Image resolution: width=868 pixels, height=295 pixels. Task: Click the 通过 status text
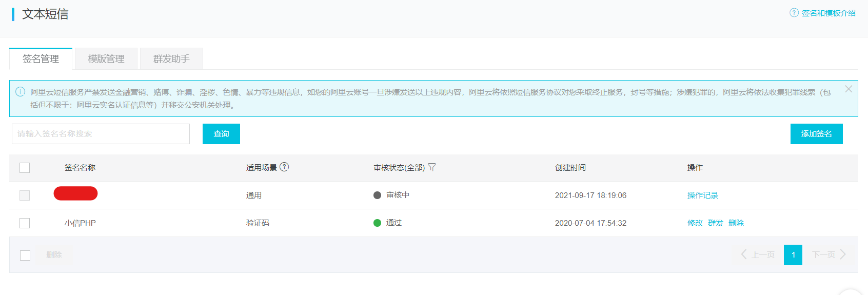pos(394,223)
